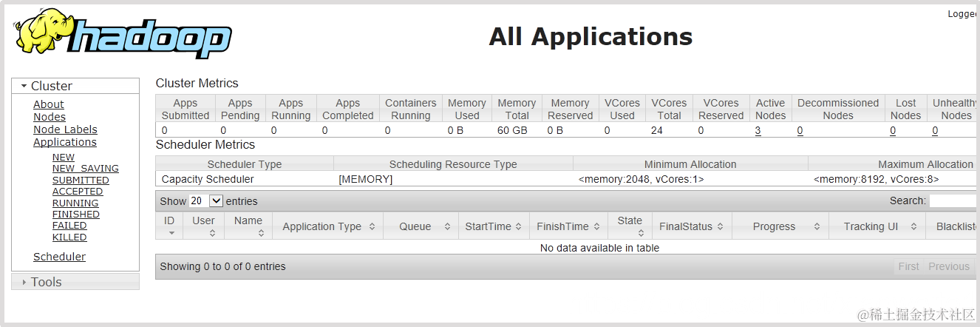The height and width of the screenshot is (327, 980).
Task: Sort table by FinishTime column
Action: pos(568,226)
